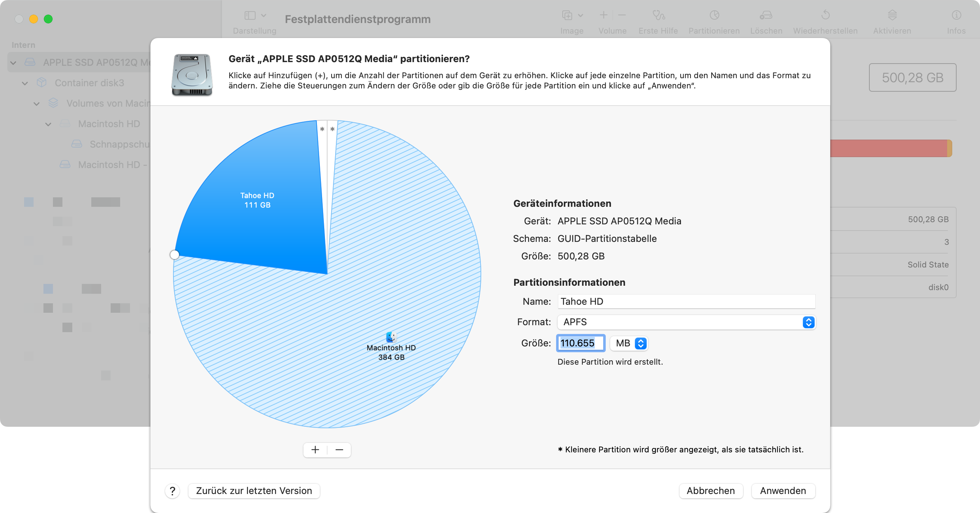Select the Tahoe HD 111 GB pie slice
Screen dimensions: 980x513
pos(257,200)
